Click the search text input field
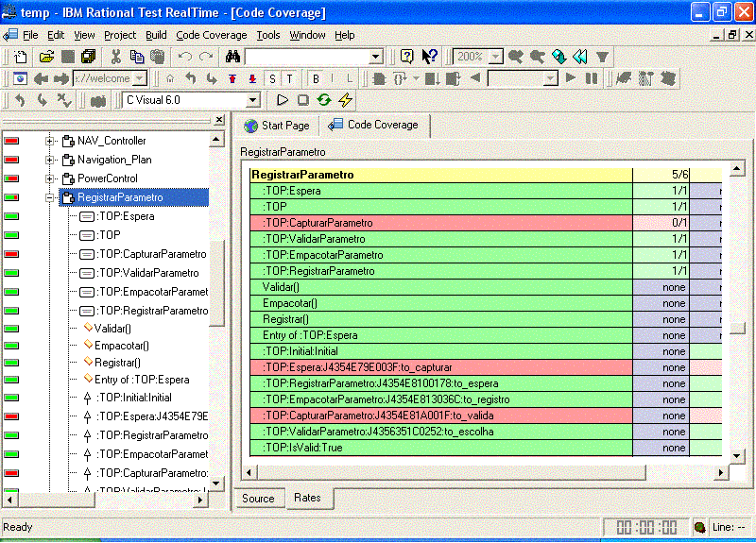The width and height of the screenshot is (756, 543). point(308,57)
